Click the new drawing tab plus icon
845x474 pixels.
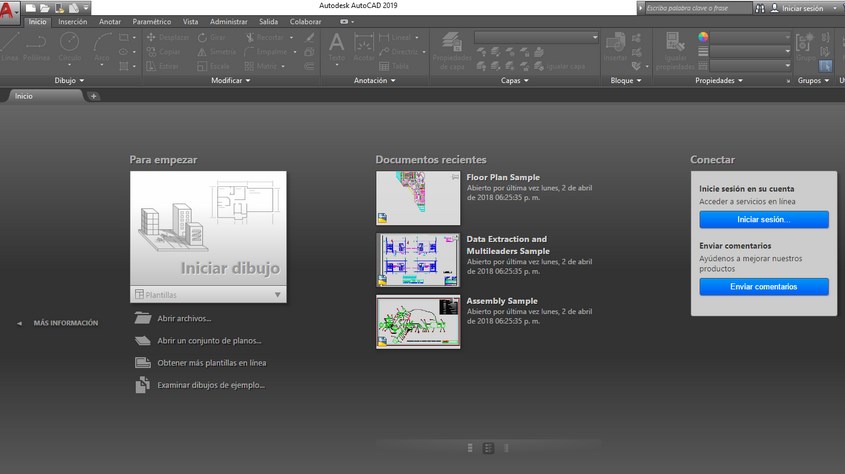point(93,96)
